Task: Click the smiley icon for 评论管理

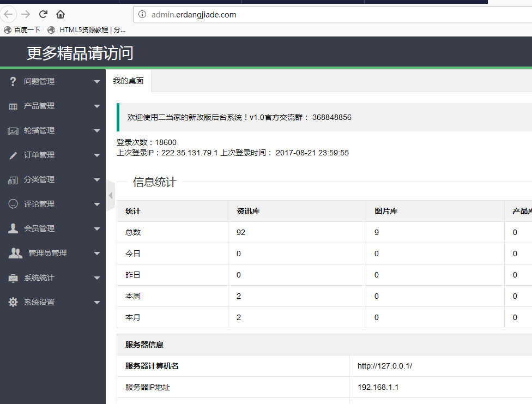Action: click(13, 204)
